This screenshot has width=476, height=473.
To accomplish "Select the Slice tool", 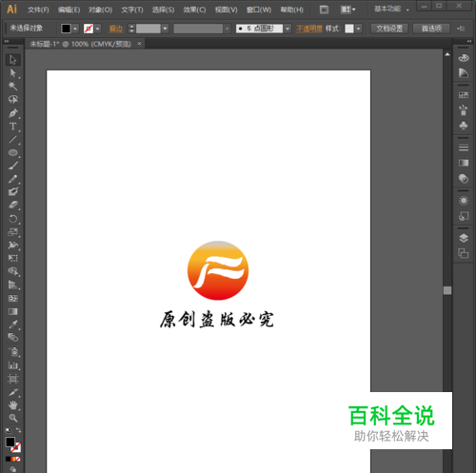I will tap(13, 392).
